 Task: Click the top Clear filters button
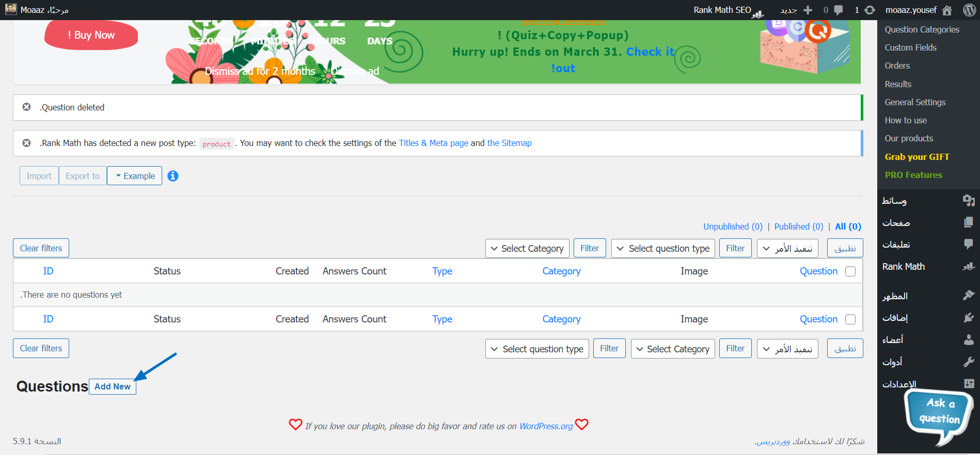tap(41, 248)
